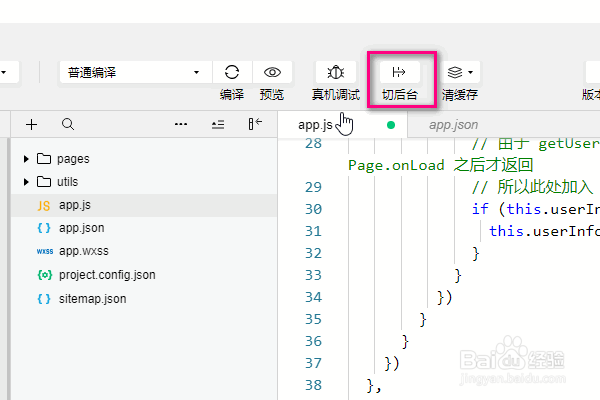Click the 编译 label
Screen dimensions: 600x400
click(232, 94)
